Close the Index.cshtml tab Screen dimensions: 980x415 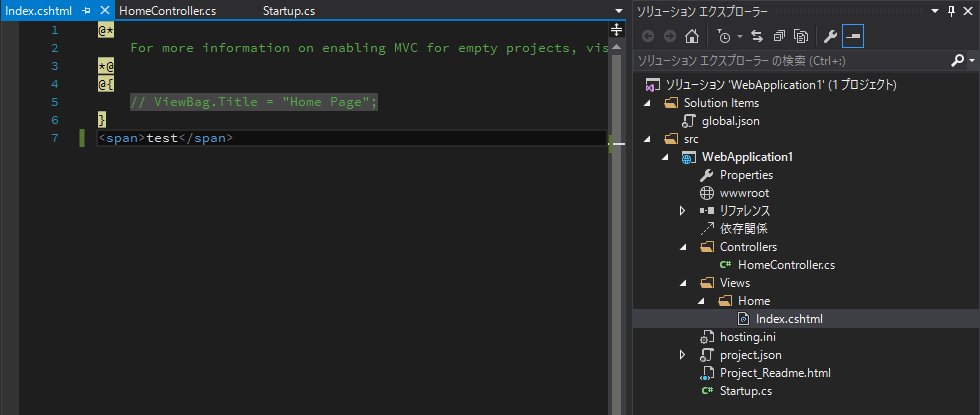105,11
